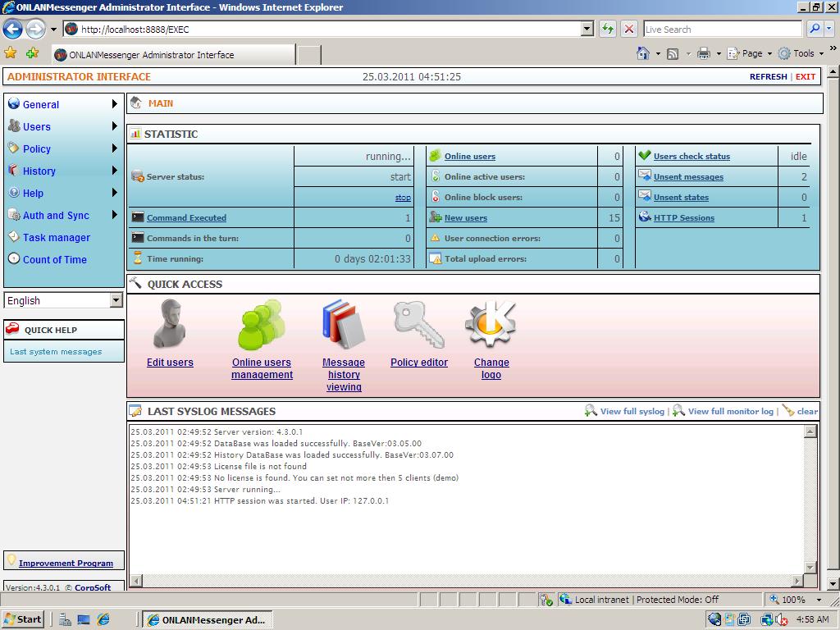This screenshot has height=630, width=840.
Task: Select Count of Time sidebar item
Action: pos(54,259)
